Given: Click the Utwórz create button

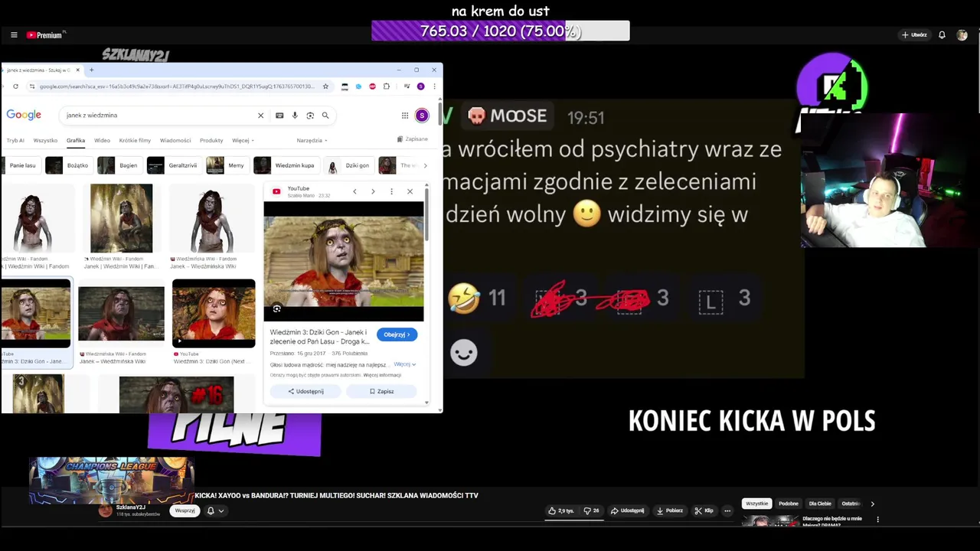Looking at the screenshot, I should [914, 35].
